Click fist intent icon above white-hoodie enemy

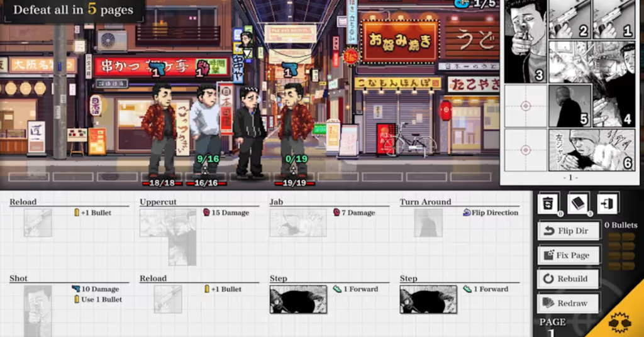point(203,68)
